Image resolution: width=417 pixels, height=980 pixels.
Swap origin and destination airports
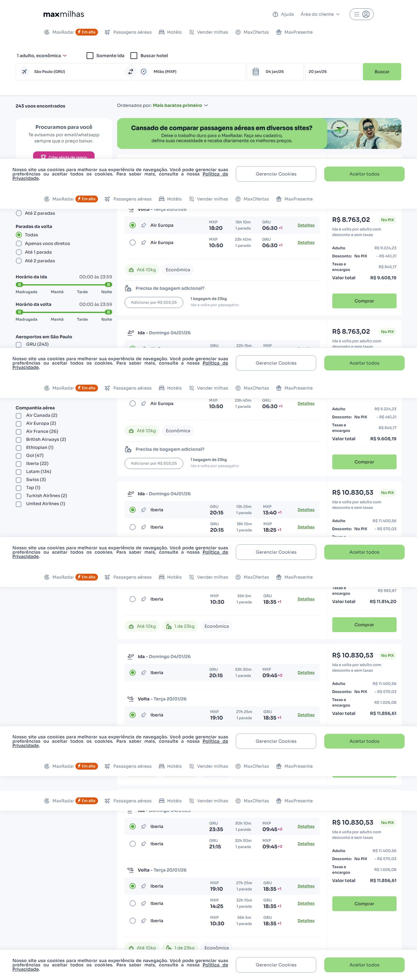[x=130, y=71]
